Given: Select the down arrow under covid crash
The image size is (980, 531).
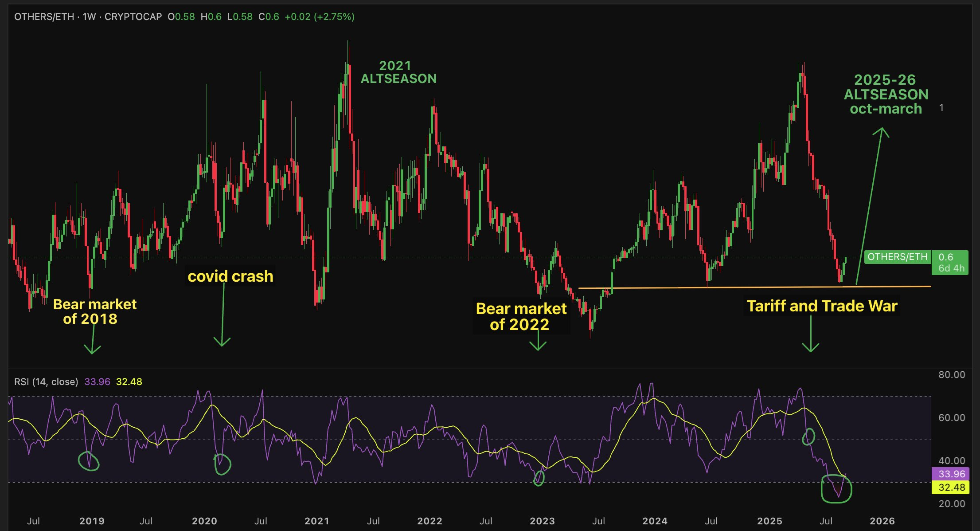Looking at the screenshot, I should click(x=223, y=315).
